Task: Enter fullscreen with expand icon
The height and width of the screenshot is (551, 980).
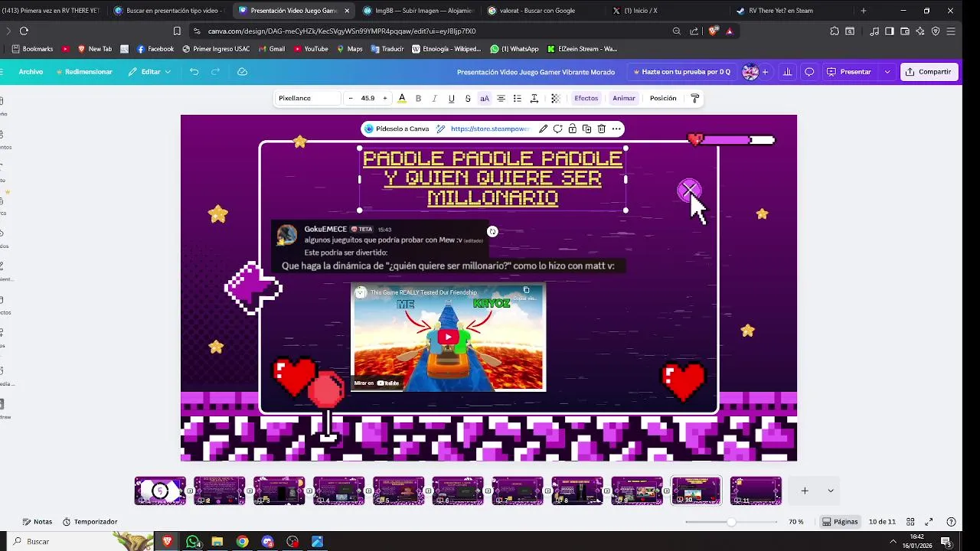Action: tap(929, 522)
